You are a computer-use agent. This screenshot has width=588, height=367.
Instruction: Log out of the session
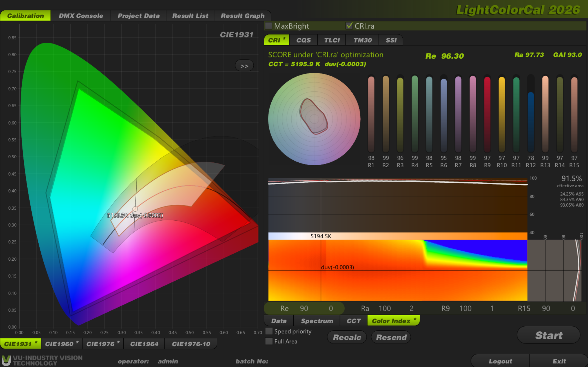tap(500, 361)
